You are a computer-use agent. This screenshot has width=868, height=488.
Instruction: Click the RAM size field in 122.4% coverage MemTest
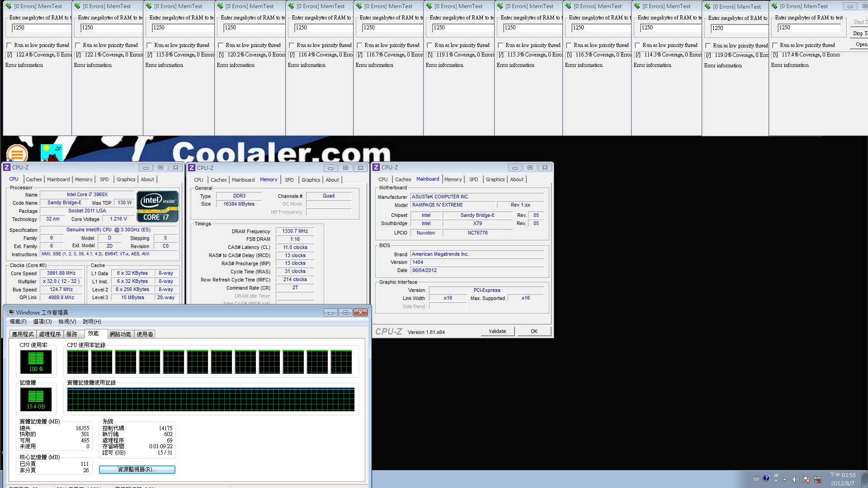tap(41, 28)
